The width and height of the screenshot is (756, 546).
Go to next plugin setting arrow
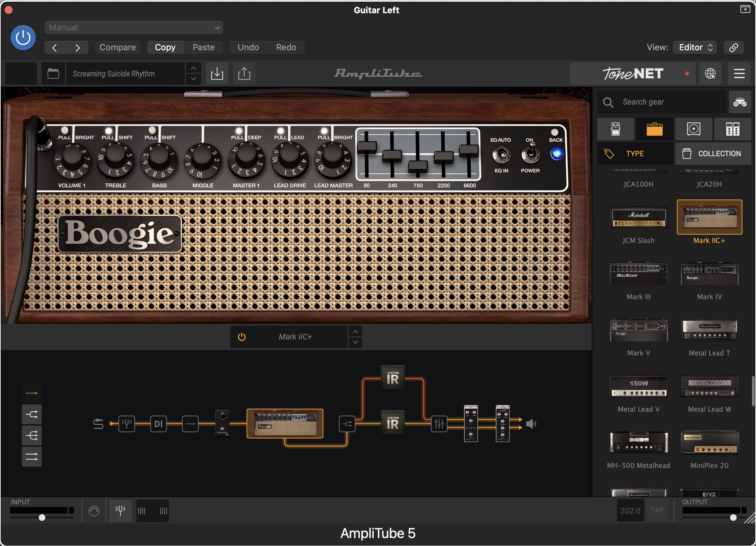pos(77,48)
